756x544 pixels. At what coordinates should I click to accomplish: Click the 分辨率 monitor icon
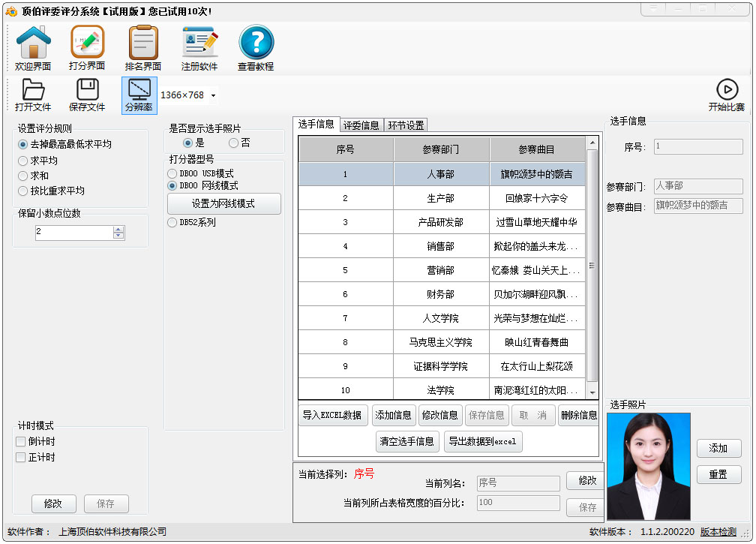[x=139, y=95]
